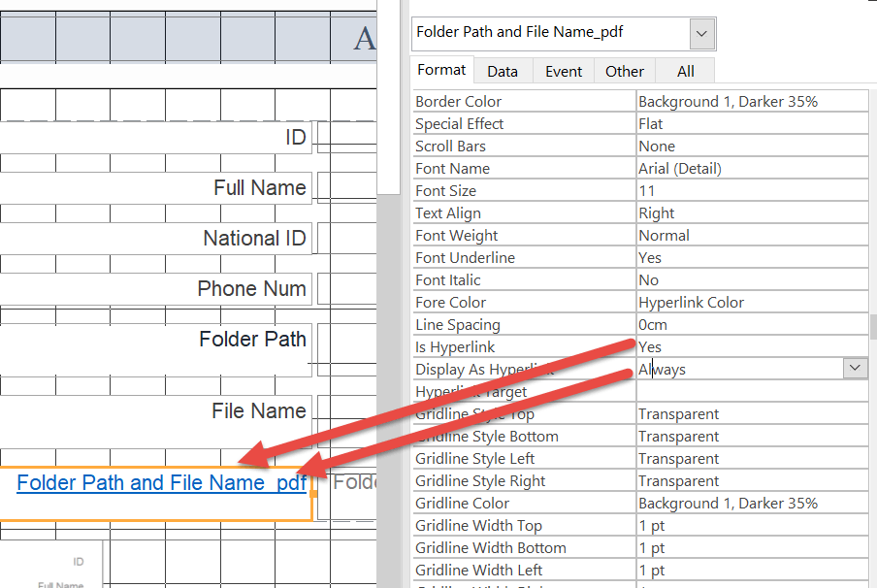Click the Gridline Color value field
Viewport: 877px width, 588px height.
click(752, 504)
